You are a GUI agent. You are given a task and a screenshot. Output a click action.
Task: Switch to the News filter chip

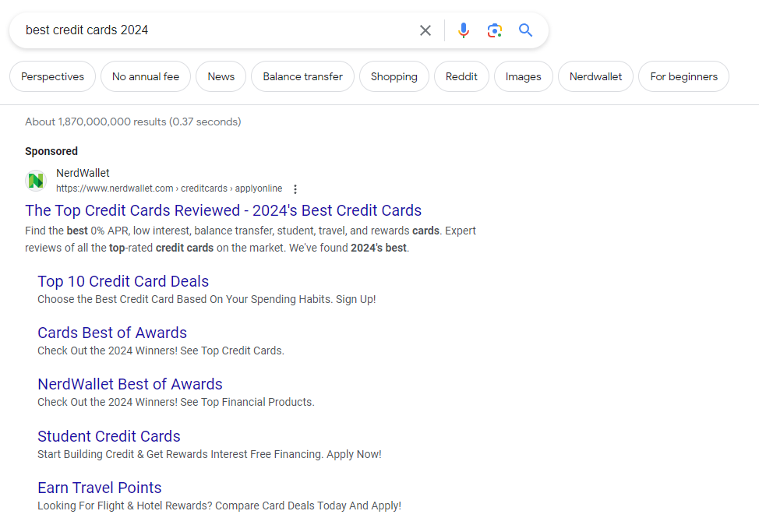221,76
